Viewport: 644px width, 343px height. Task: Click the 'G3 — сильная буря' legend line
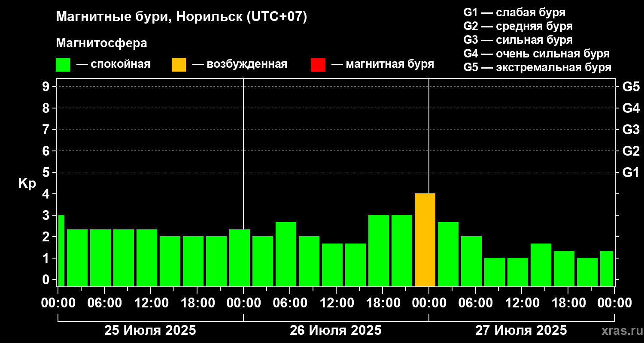518,40
